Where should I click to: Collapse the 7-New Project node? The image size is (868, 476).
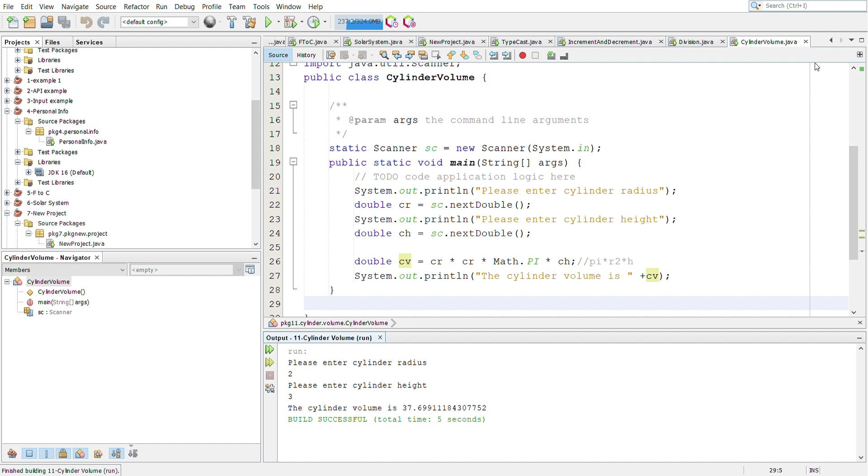coord(7,213)
